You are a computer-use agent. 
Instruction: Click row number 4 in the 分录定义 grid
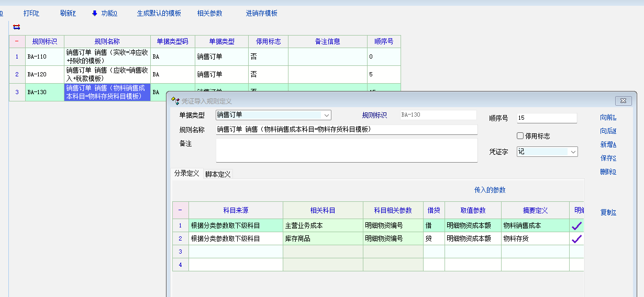pyautogui.click(x=181, y=265)
